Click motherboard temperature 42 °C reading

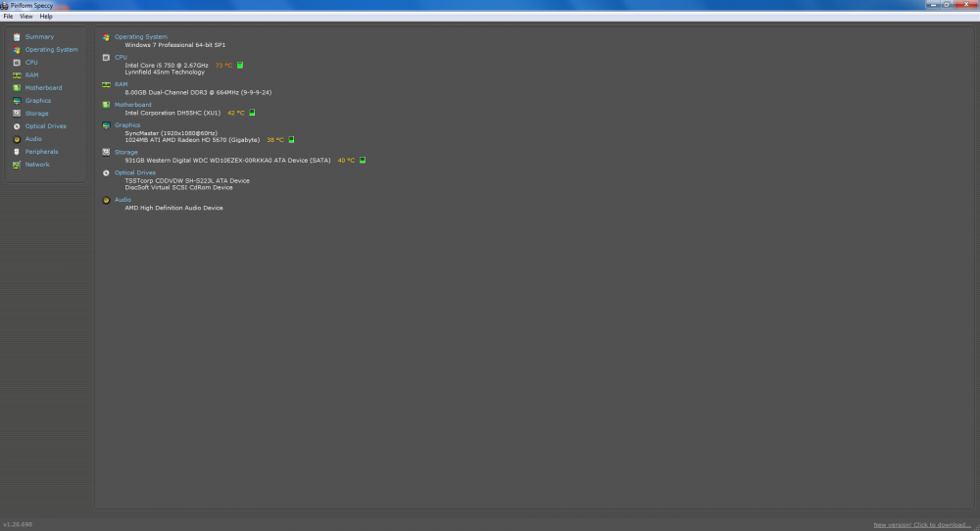[236, 113]
